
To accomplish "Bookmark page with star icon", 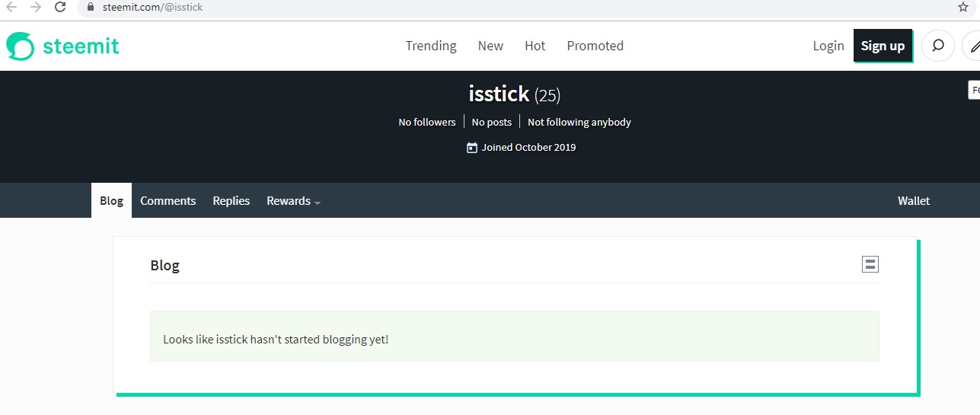I will tap(963, 7).
